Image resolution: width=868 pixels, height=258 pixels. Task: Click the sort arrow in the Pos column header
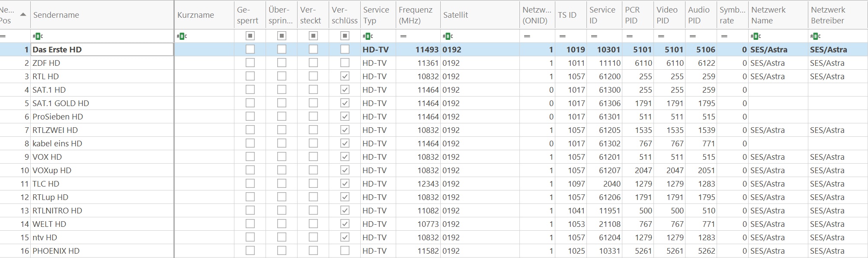pyautogui.click(x=23, y=15)
